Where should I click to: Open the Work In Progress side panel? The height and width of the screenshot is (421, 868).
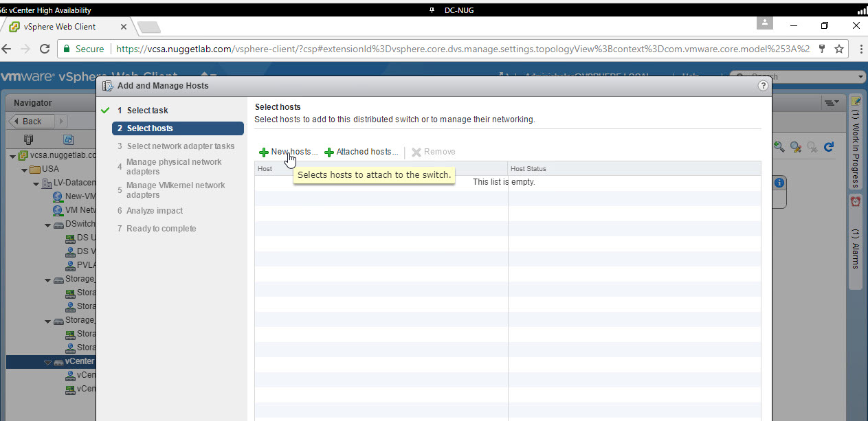click(x=856, y=143)
